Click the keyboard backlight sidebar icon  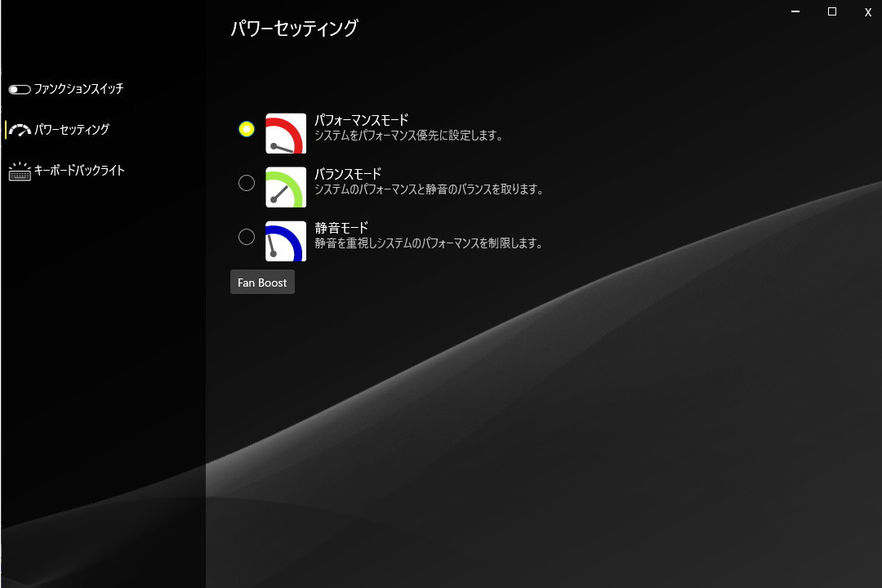tap(20, 171)
